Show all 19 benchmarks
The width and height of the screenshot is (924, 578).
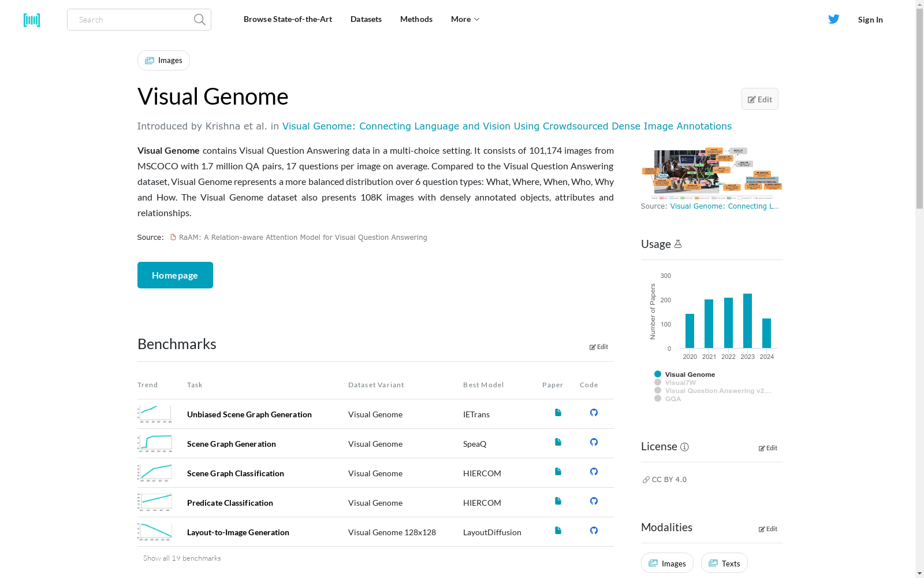click(x=182, y=558)
